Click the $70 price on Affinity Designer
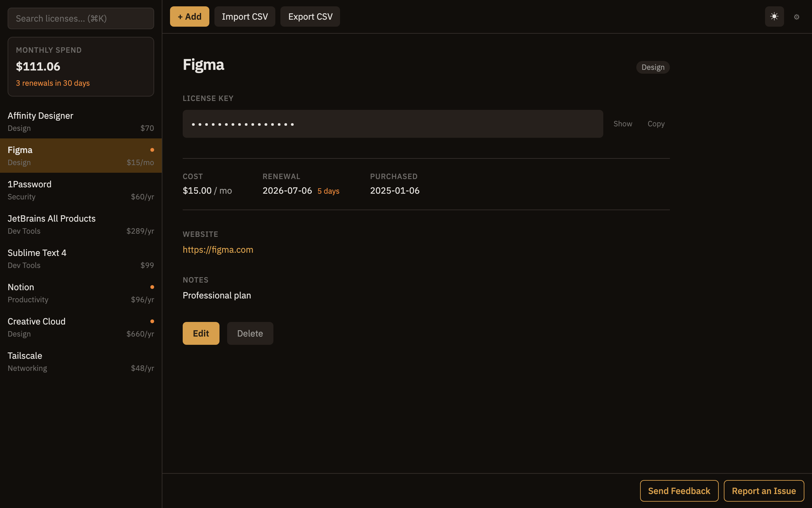This screenshot has height=508, width=812. [x=147, y=128]
